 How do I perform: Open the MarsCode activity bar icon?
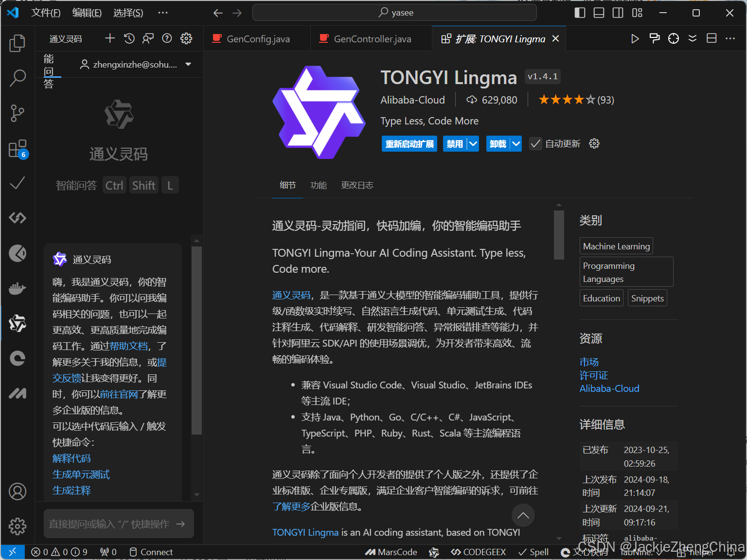click(x=18, y=393)
